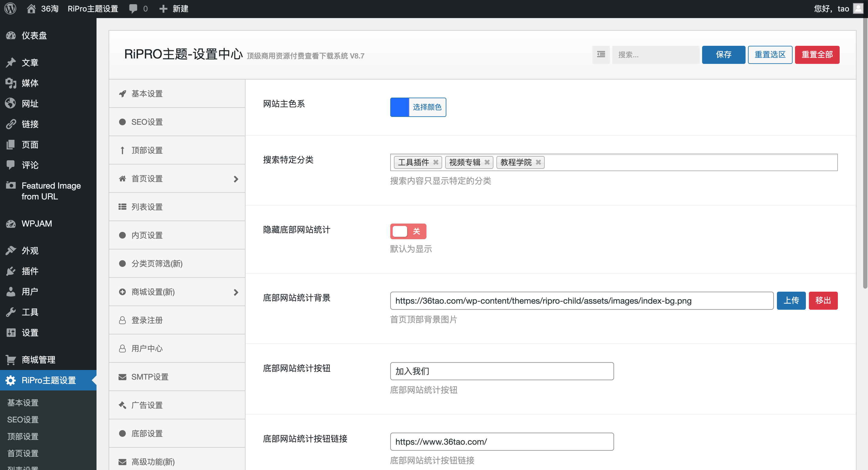This screenshot has height=470, width=868.
Task: Expand the 首页设置 submenu arrow
Action: coord(236,179)
